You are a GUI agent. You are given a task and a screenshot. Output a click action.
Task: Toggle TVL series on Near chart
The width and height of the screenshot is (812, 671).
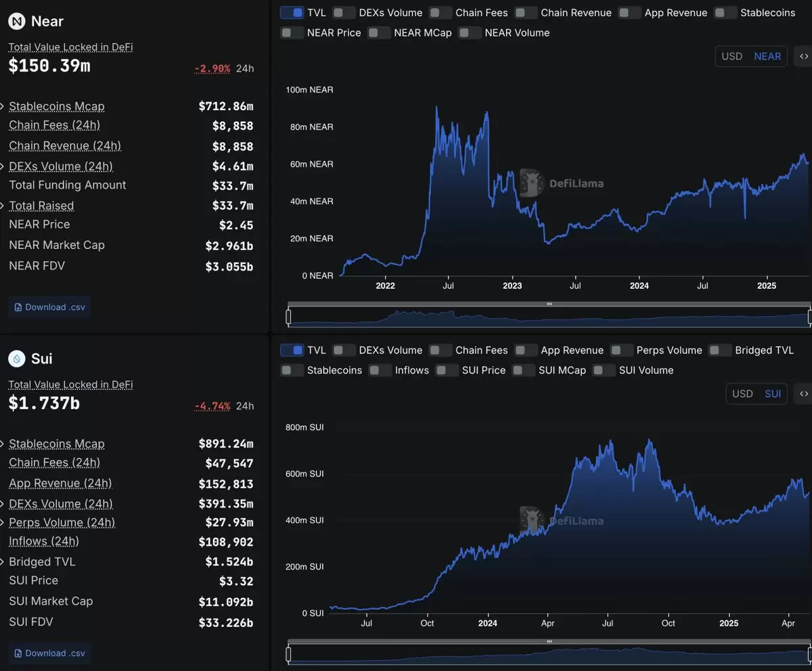click(291, 13)
